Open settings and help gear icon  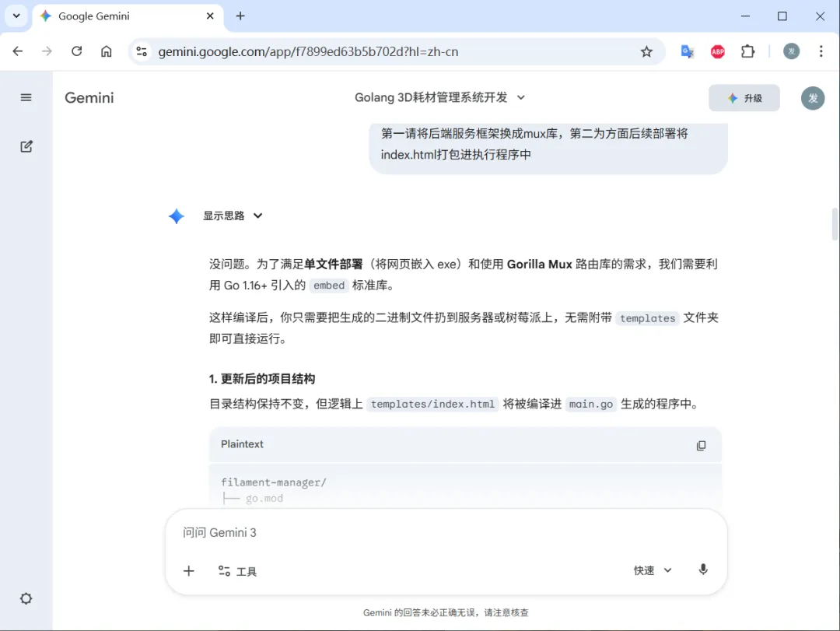pyautogui.click(x=26, y=598)
